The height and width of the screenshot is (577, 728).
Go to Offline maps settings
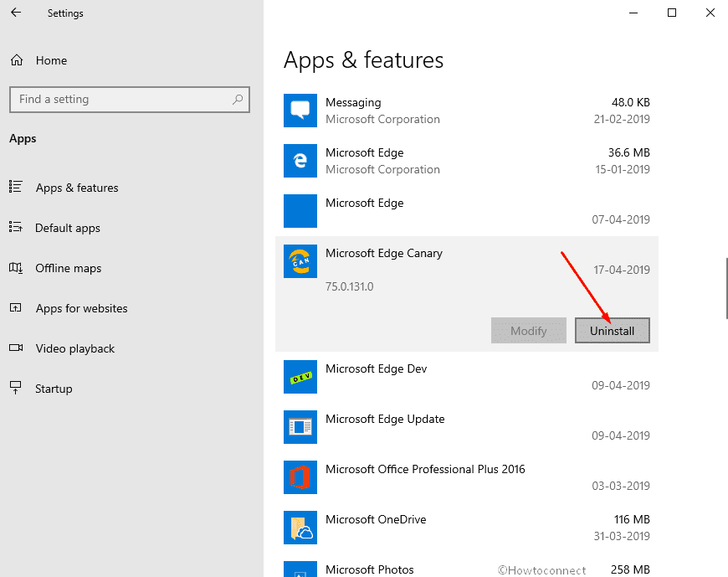[x=69, y=269]
